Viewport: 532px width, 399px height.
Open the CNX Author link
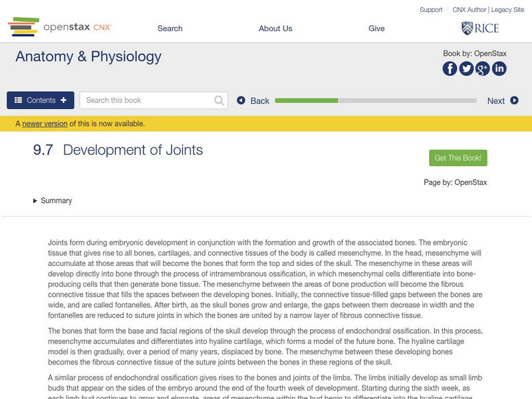point(469,10)
